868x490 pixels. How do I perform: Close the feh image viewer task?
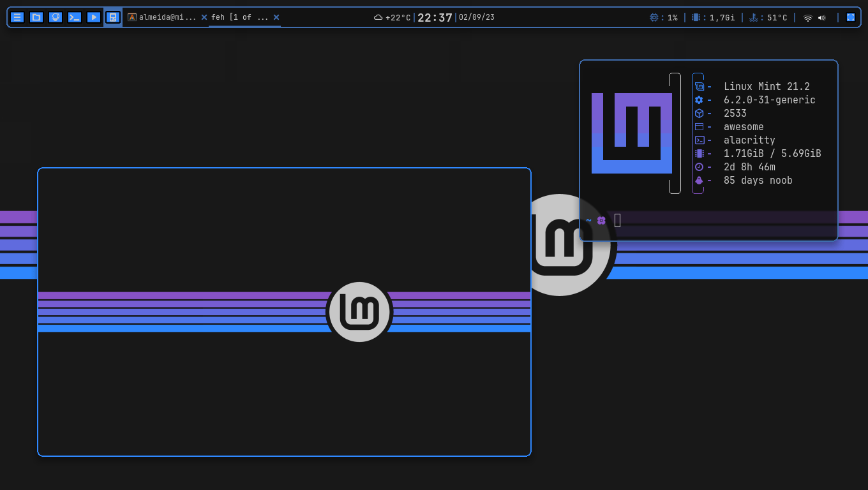click(x=276, y=17)
